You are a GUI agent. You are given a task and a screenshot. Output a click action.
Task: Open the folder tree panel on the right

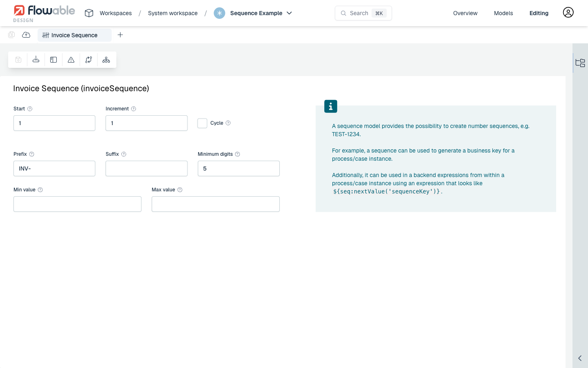pyautogui.click(x=580, y=63)
